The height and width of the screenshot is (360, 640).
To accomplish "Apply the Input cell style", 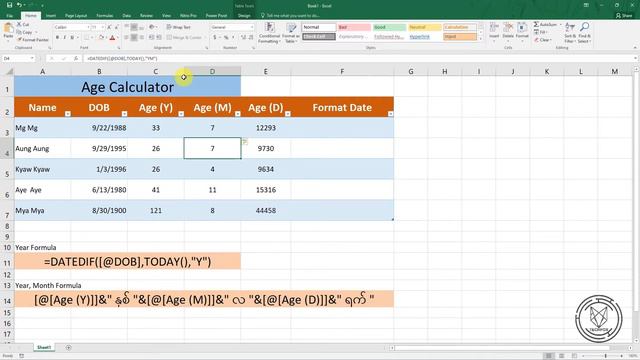I will coord(460,37).
